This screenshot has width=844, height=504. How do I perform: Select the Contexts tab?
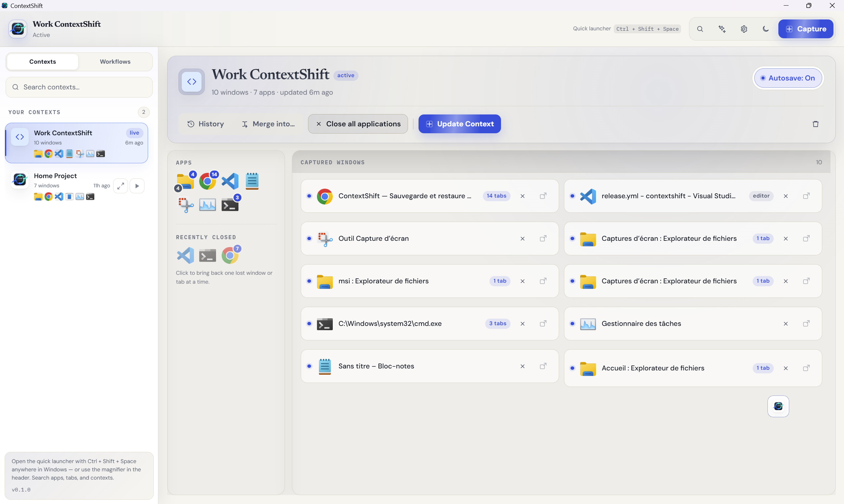pyautogui.click(x=43, y=61)
